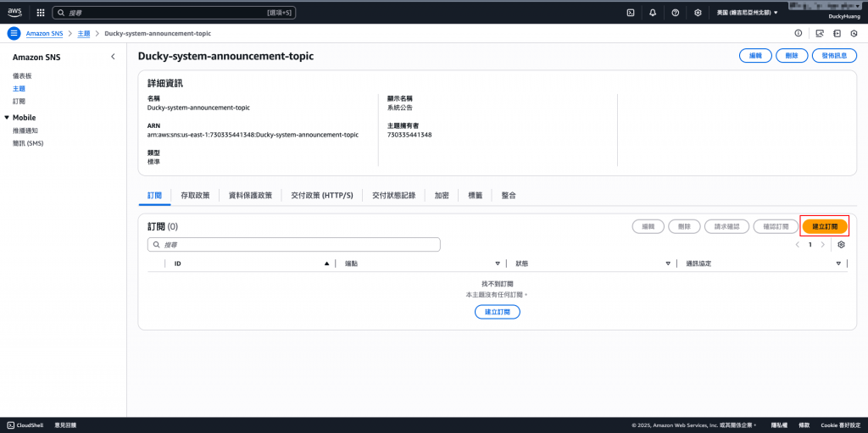Click the 刪除 subscription button
Image resolution: width=868 pixels, height=433 pixels.
pos(685,226)
